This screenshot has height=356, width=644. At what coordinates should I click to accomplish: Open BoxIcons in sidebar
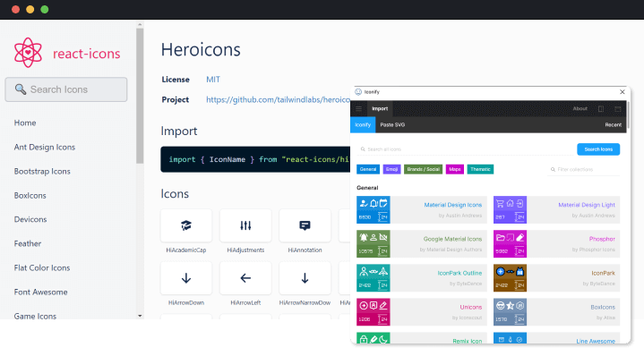pos(30,195)
